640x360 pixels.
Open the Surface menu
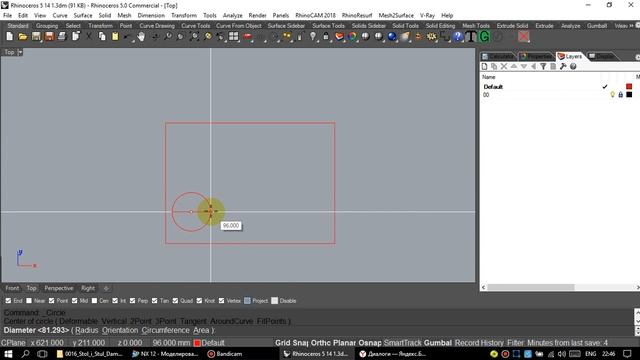(x=83, y=16)
